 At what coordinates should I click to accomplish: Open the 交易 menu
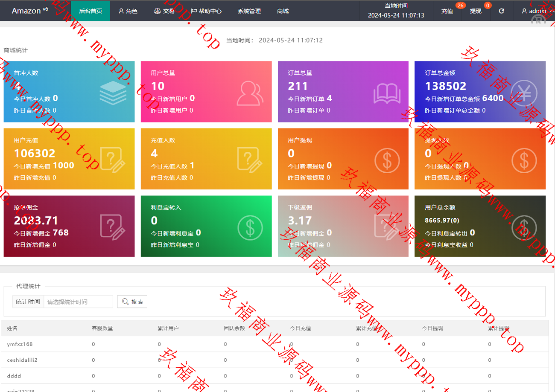(164, 11)
